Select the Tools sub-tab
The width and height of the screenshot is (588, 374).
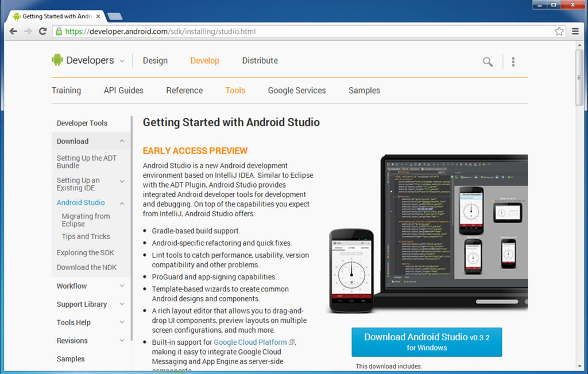pos(235,90)
